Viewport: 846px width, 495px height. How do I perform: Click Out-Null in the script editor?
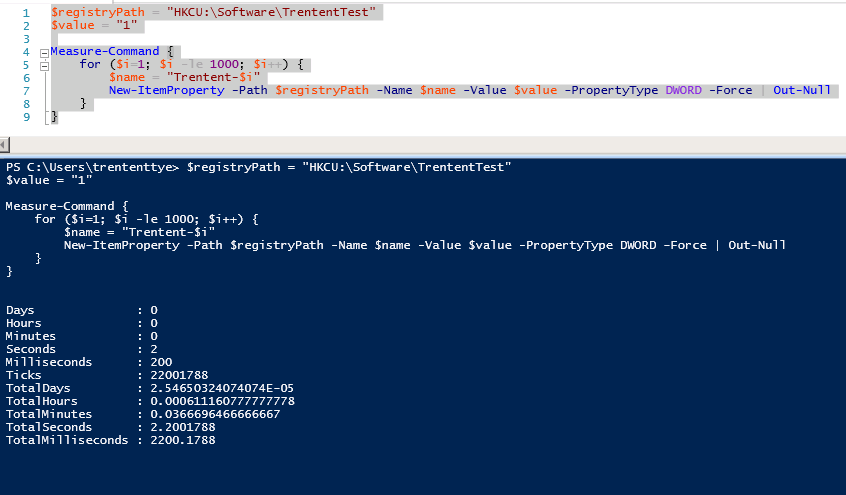point(802,90)
